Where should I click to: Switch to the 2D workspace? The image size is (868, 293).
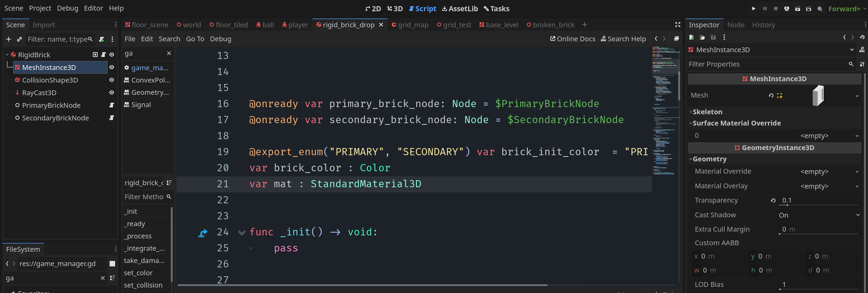[373, 9]
